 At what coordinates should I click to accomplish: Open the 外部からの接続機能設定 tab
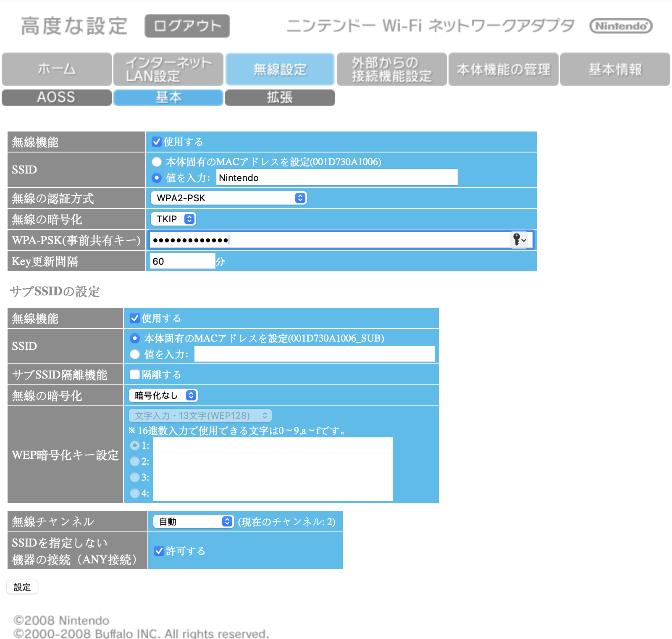coord(392,69)
